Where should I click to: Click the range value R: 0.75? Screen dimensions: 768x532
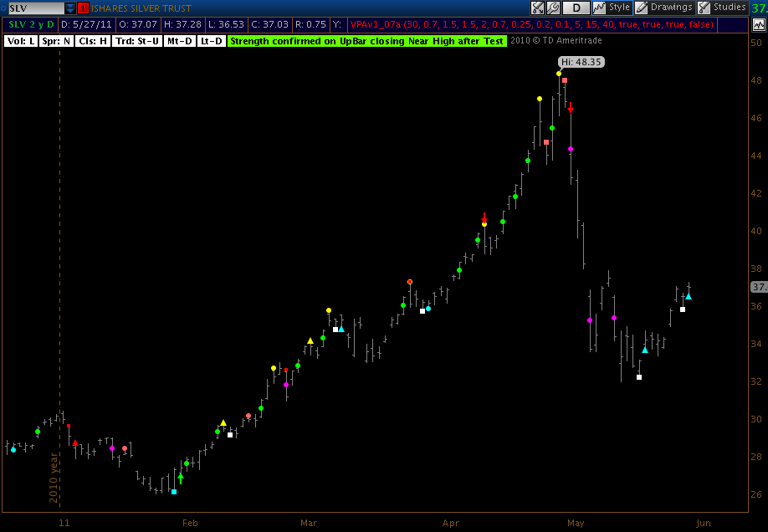(310, 24)
